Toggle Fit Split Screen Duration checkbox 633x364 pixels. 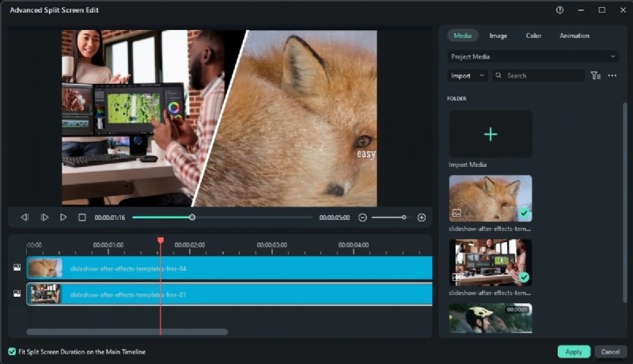tap(12, 351)
